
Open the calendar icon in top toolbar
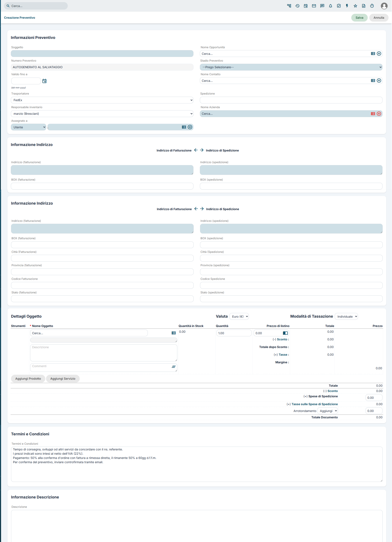point(306,6)
